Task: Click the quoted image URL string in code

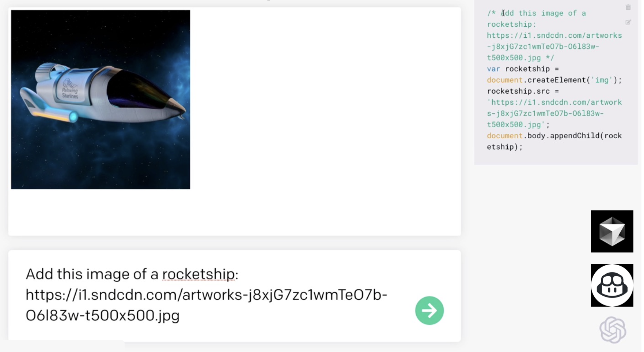Action: point(554,113)
